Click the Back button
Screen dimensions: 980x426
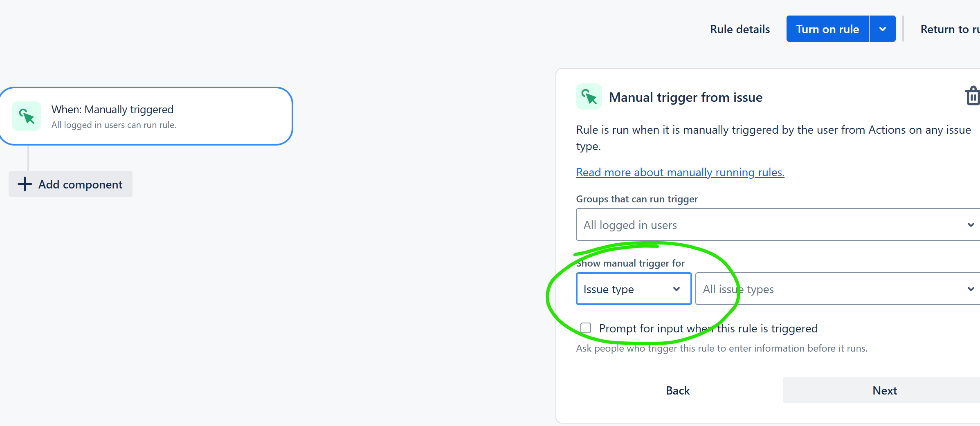(x=678, y=390)
